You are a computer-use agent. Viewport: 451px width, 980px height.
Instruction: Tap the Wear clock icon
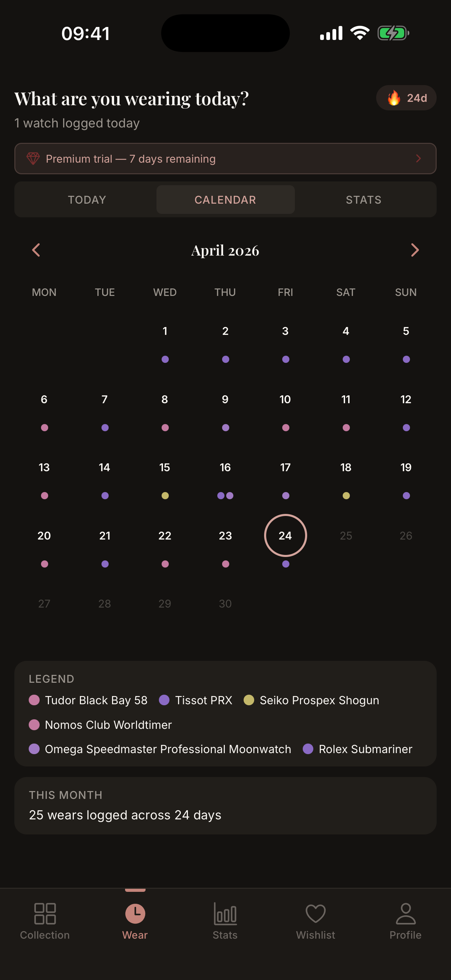coord(135,913)
